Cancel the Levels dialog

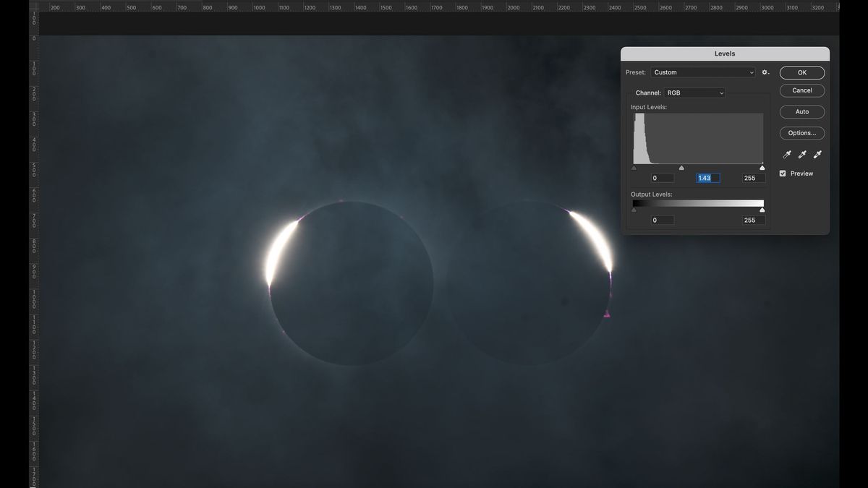(802, 90)
